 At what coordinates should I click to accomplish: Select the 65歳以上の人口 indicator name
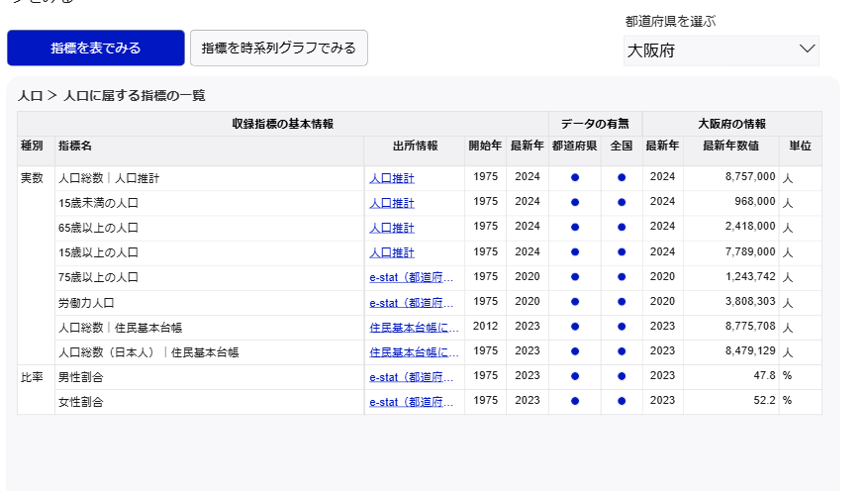pyautogui.click(x=98, y=228)
